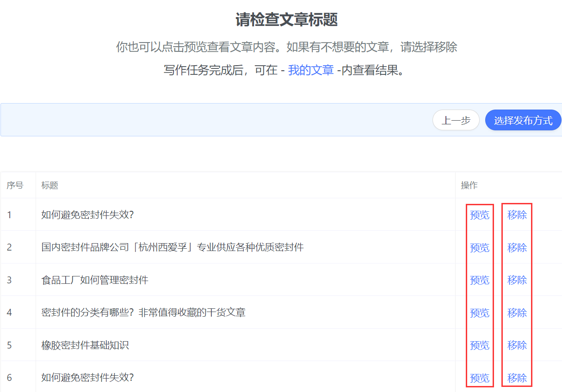Remove article number 1 from list

pyautogui.click(x=517, y=215)
